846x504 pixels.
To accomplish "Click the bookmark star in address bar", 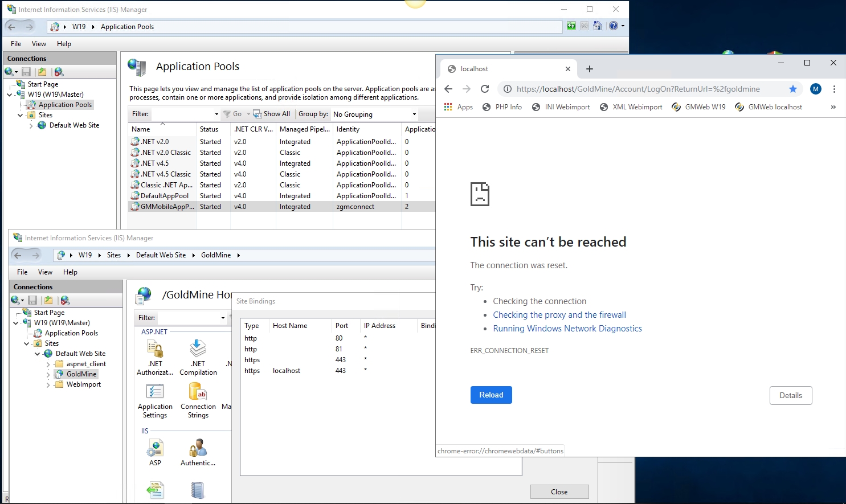I will click(792, 89).
